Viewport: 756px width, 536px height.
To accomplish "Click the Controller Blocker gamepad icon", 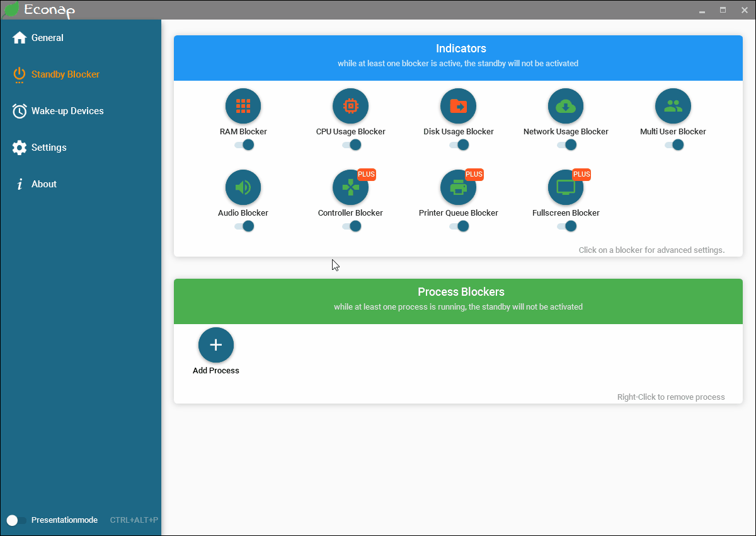I will pyautogui.click(x=350, y=187).
